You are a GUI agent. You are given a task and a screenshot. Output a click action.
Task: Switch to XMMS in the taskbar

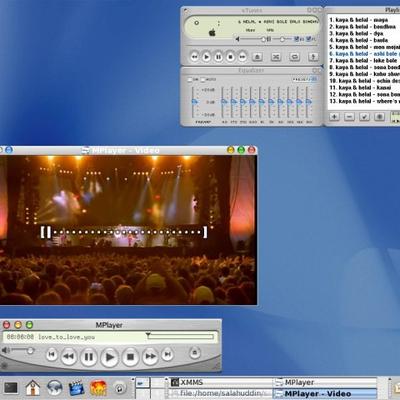(220, 382)
